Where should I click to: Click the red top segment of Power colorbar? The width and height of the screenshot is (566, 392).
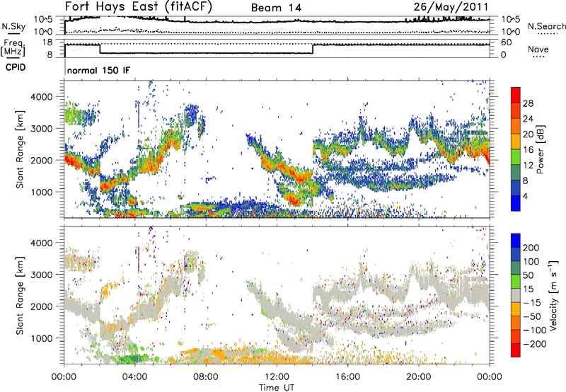pos(516,95)
